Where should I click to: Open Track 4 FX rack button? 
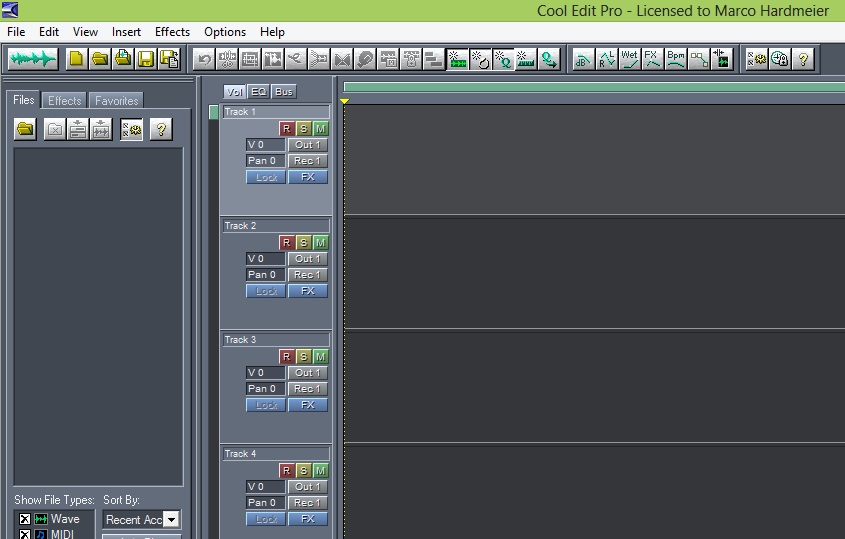pos(308,519)
